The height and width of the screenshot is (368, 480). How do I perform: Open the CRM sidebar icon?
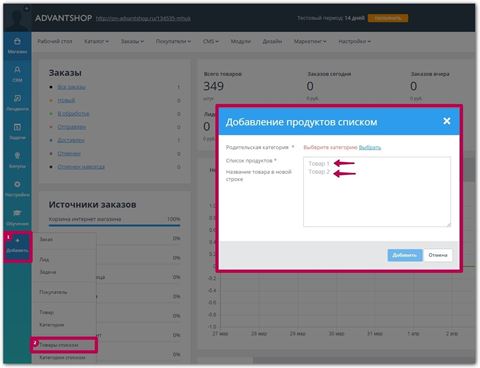click(x=17, y=74)
